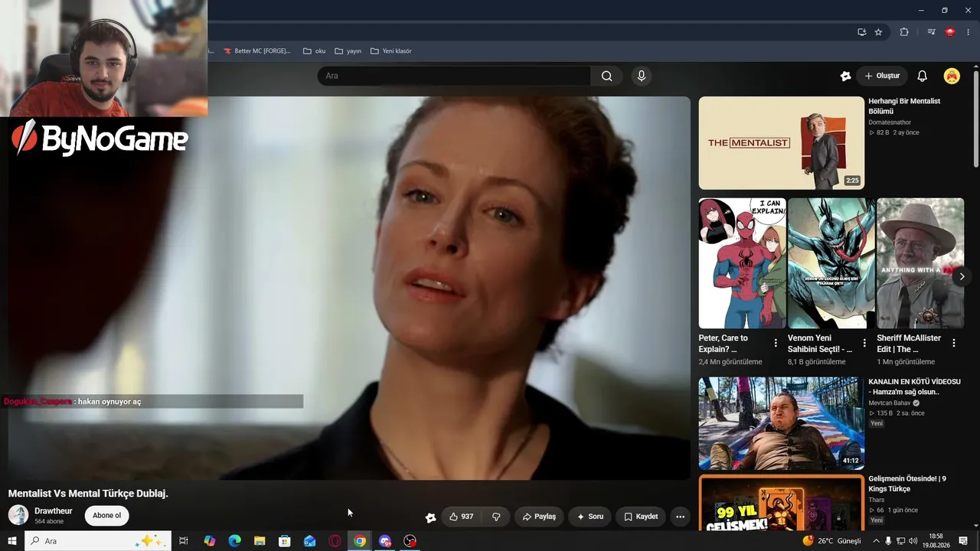The width and height of the screenshot is (980, 551).
Task: Click the YouTube search magnifier button
Action: (x=606, y=76)
